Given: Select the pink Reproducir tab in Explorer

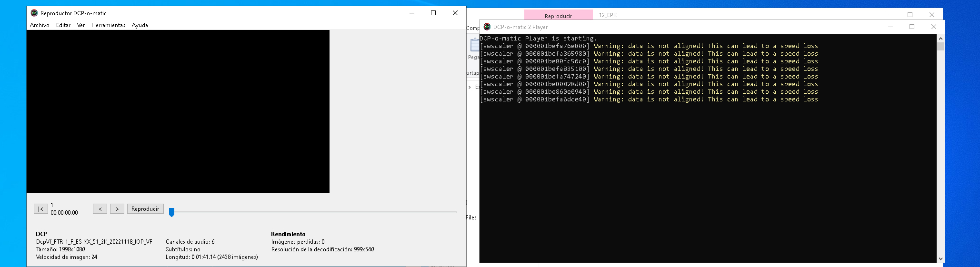Looking at the screenshot, I should 558,16.
